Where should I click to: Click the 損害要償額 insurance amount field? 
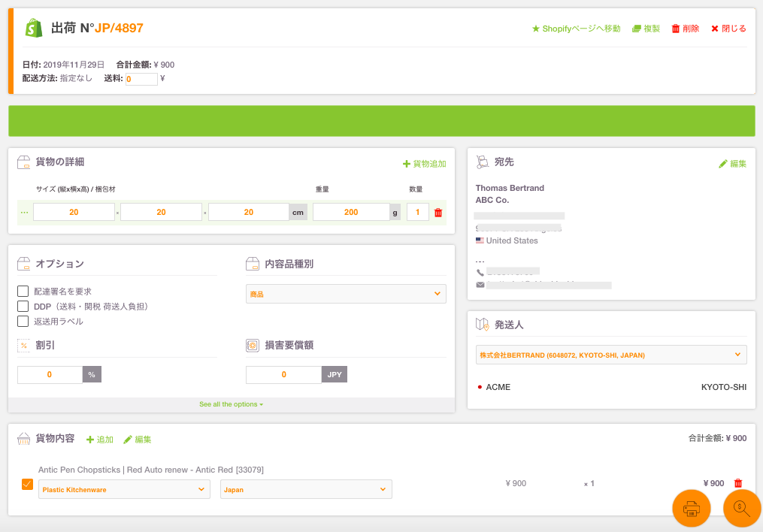coord(283,374)
